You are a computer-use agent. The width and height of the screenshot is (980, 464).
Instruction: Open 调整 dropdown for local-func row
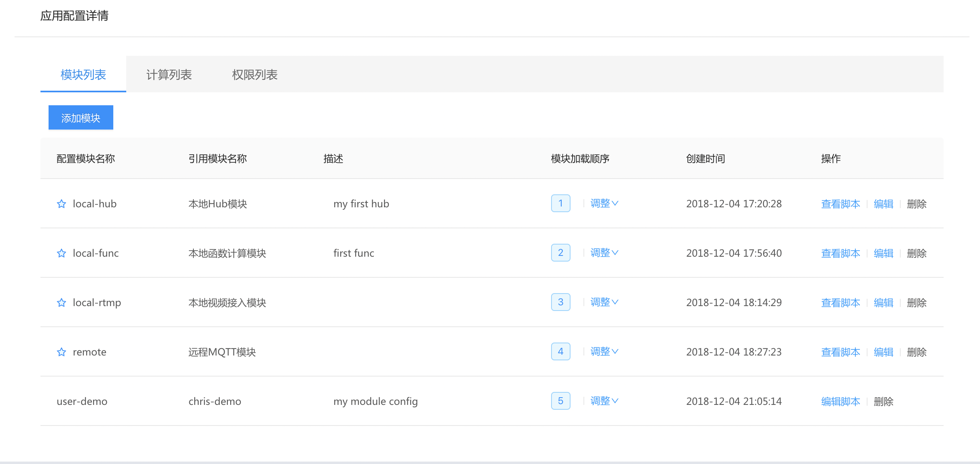(x=604, y=253)
